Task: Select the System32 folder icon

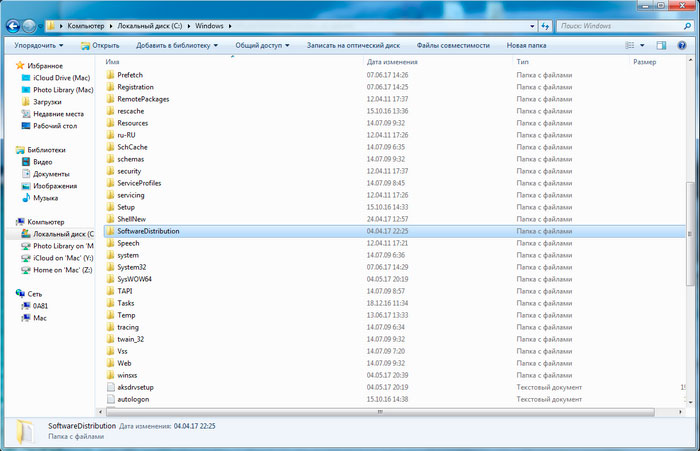Action: tap(110, 267)
